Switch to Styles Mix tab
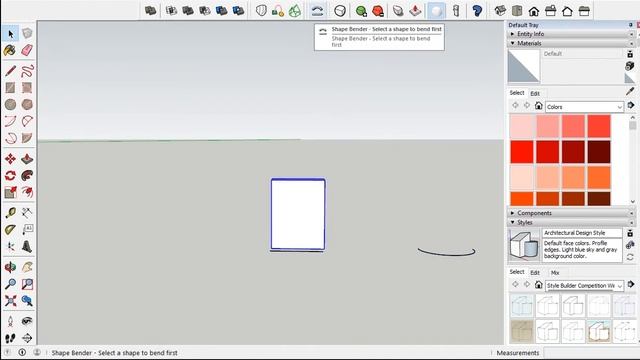This screenshot has height=360, width=640. [x=555, y=272]
